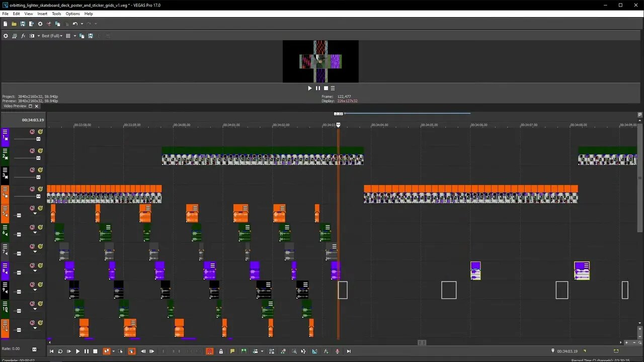This screenshot has width=644, height=362.
Task: Open track 5 dropdown arrow
Action: tap(35, 214)
